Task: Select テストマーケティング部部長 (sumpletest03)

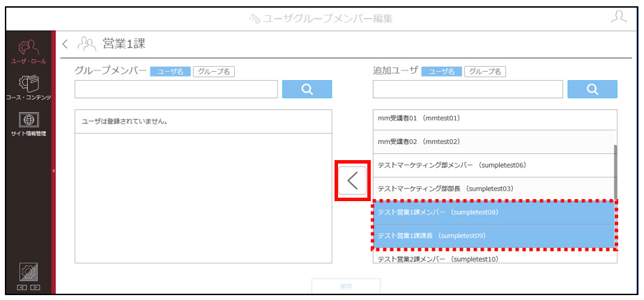Action: click(495, 189)
